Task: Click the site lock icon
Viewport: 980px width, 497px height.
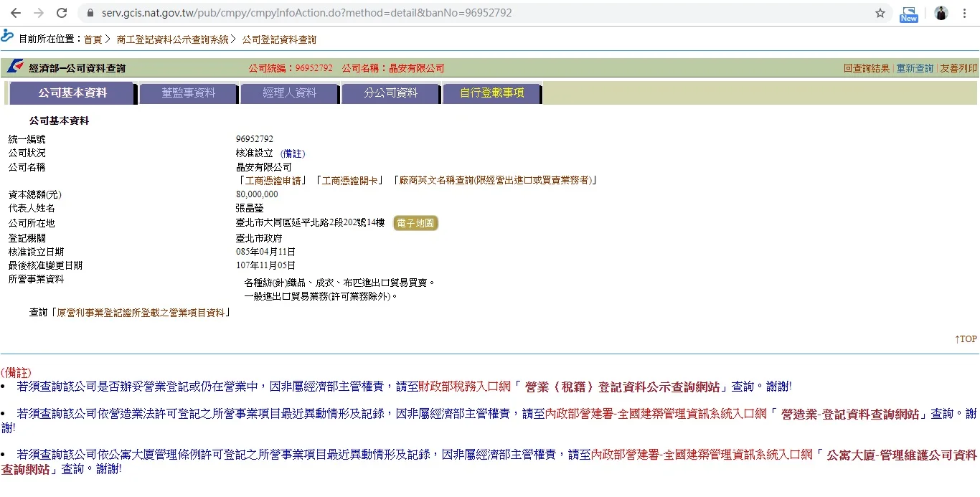Action: (x=90, y=13)
